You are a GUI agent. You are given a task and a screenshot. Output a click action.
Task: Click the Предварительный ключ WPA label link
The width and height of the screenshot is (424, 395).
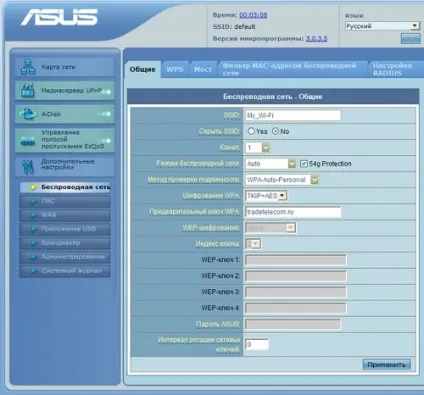[194, 212]
